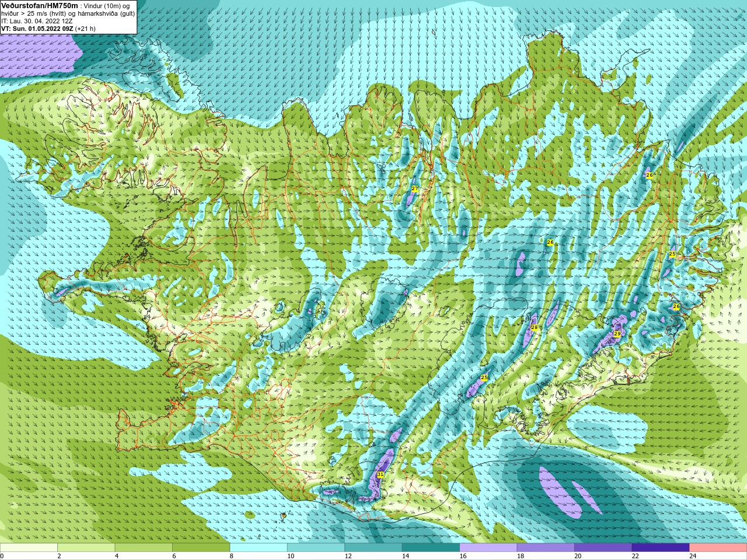Viewport: 747px width, 560px height.
Task: Click the yellow gust label 29
Action: (617, 334)
